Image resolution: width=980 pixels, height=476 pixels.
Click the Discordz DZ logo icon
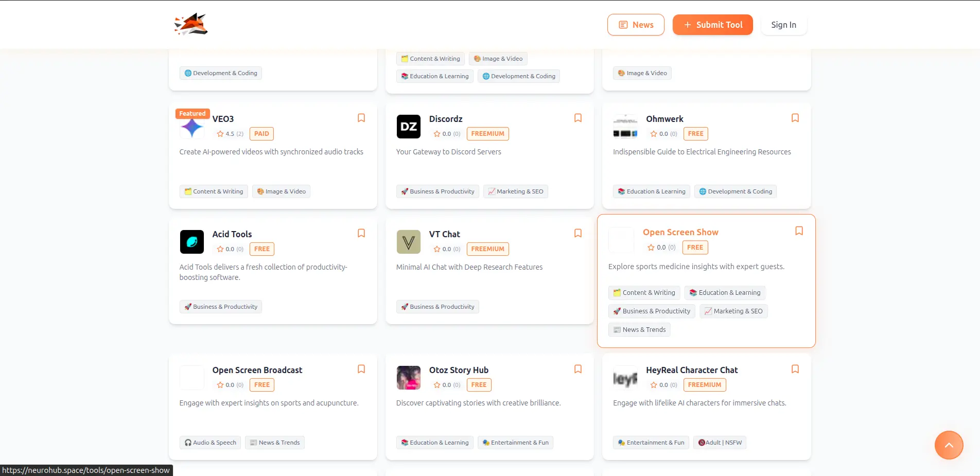coord(409,127)
